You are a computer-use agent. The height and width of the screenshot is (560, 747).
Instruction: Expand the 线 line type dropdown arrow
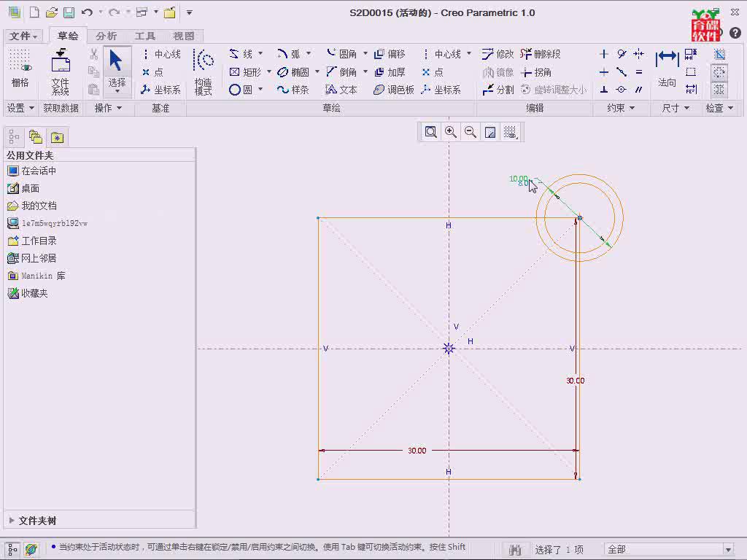point(260,53)
